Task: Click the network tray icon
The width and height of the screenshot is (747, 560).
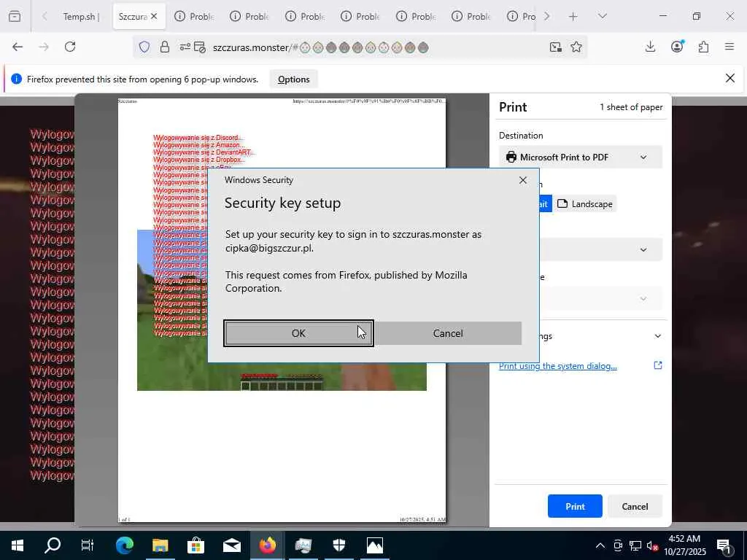Action: (635, 545)
